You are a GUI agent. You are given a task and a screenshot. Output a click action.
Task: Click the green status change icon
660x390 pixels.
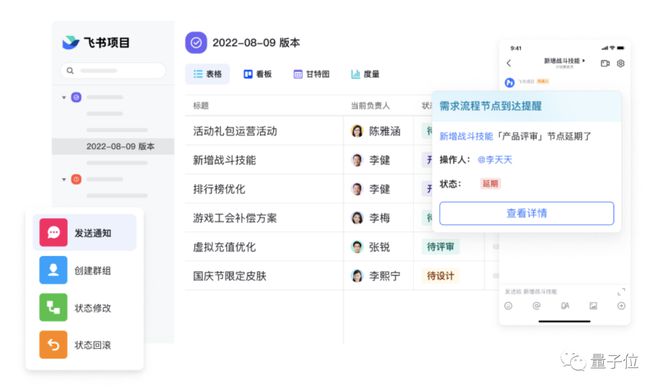click(x=53, y=307)
